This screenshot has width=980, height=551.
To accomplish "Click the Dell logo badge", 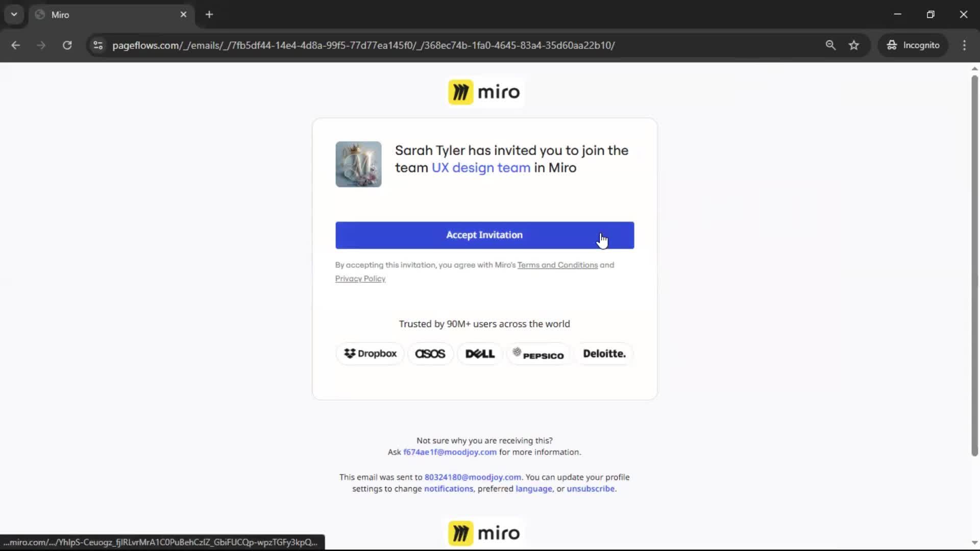I will 480,354.
